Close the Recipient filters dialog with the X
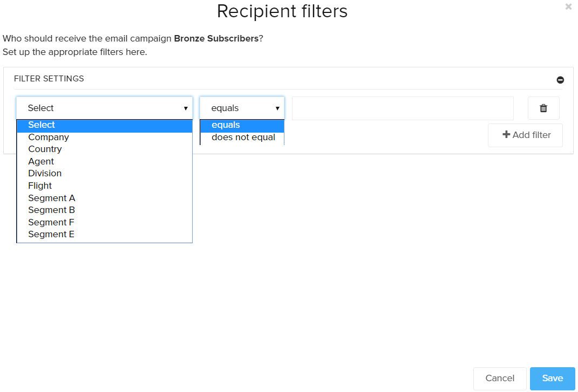Screen dimensions: 578x392 pyautogui.click(x=568, y=6)
